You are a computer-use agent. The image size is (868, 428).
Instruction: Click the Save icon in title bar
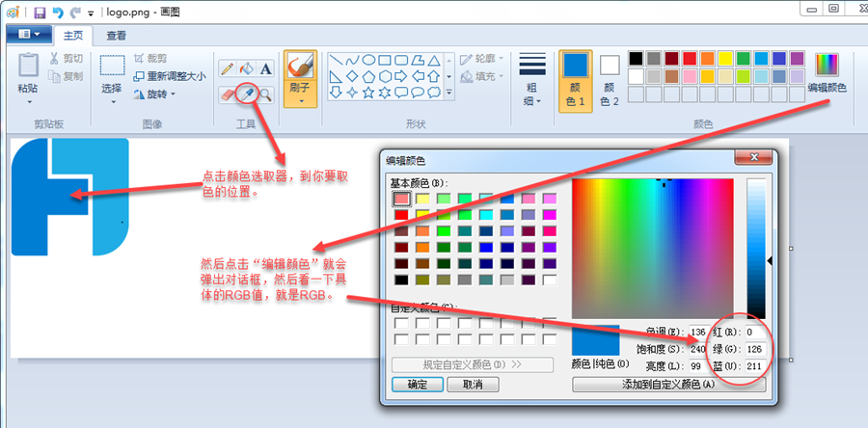[x=40, y=13]
